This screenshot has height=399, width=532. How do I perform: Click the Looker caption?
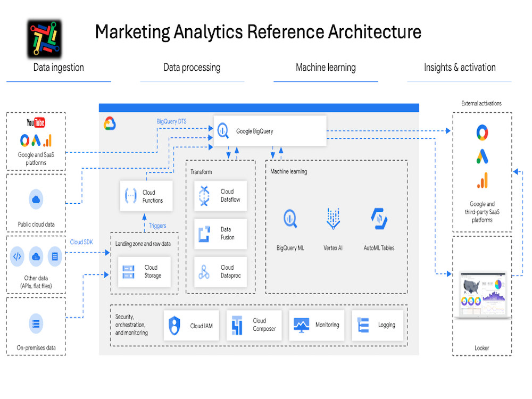482,348
